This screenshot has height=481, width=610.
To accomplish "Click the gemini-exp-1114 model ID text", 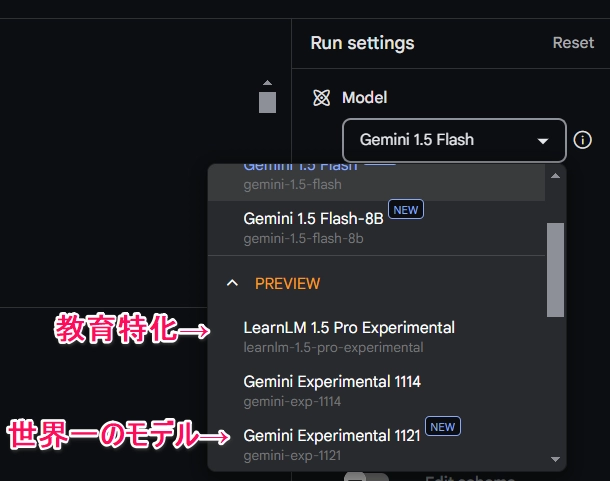I will tap(292, 401).
